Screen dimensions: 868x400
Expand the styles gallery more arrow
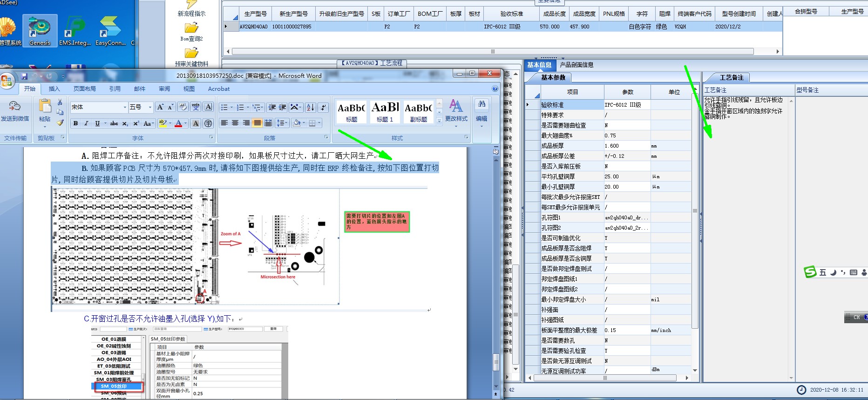(x=439, y=121)
